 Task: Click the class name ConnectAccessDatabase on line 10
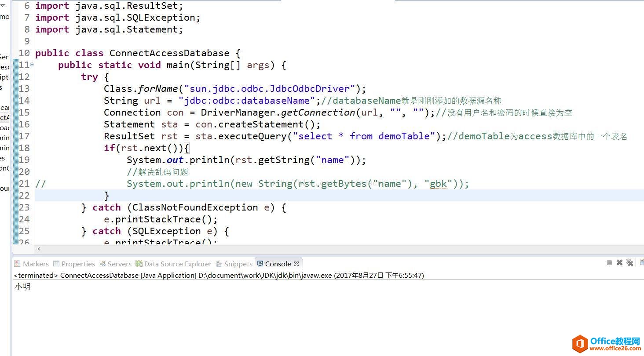pos(169,53)
